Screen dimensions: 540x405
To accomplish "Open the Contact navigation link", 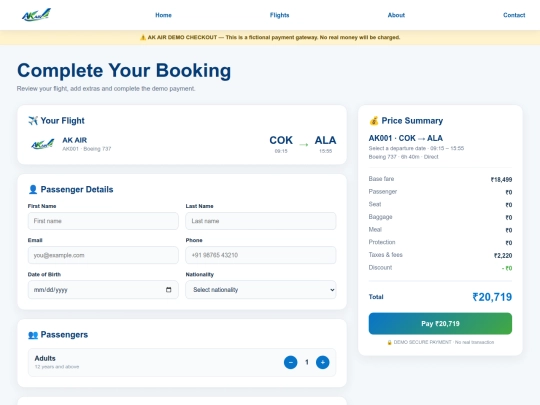I will 514,15.
